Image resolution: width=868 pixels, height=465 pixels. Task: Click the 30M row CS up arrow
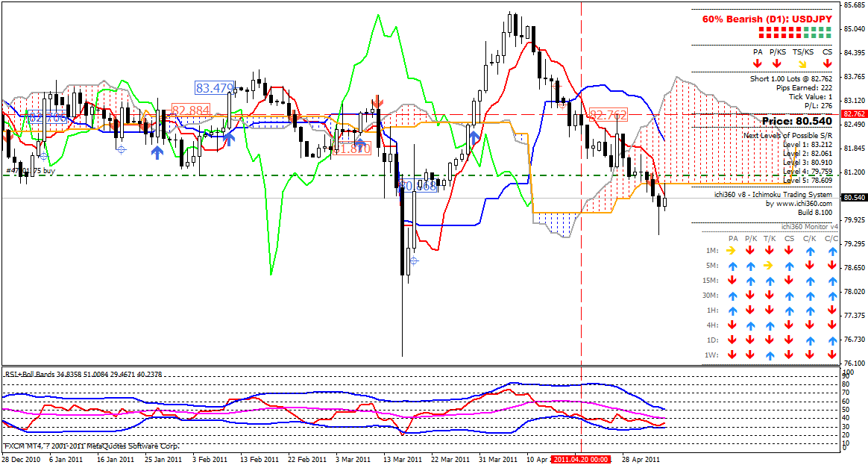pos(790,296)
